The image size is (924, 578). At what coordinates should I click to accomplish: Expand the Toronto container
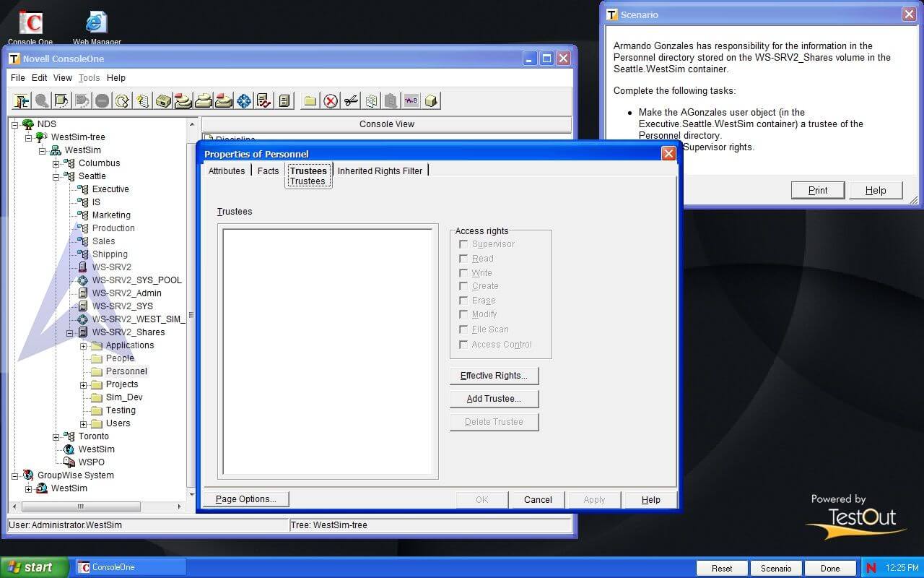[x=56, y=436]
